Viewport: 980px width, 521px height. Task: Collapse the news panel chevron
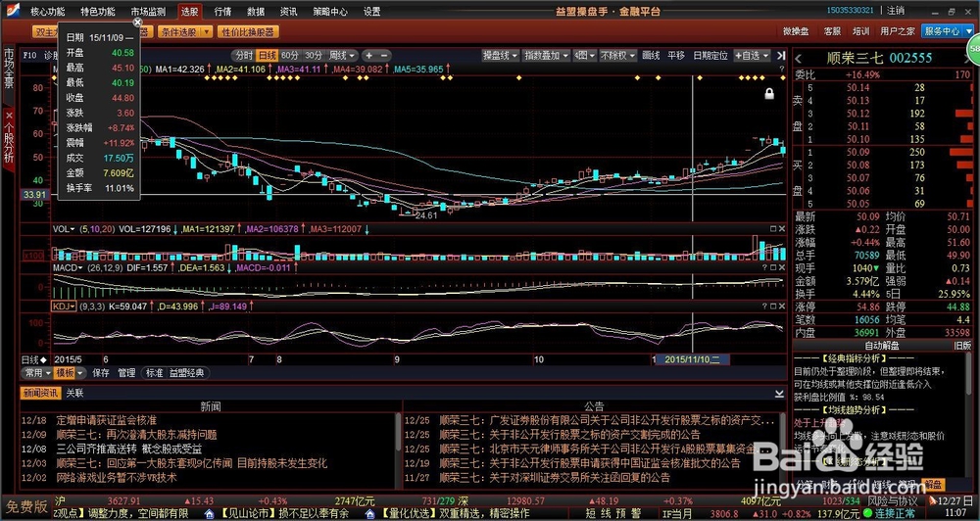779,394
